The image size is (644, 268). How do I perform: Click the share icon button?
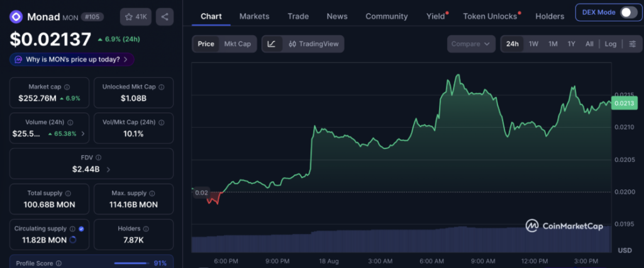(x=165, y=17)
